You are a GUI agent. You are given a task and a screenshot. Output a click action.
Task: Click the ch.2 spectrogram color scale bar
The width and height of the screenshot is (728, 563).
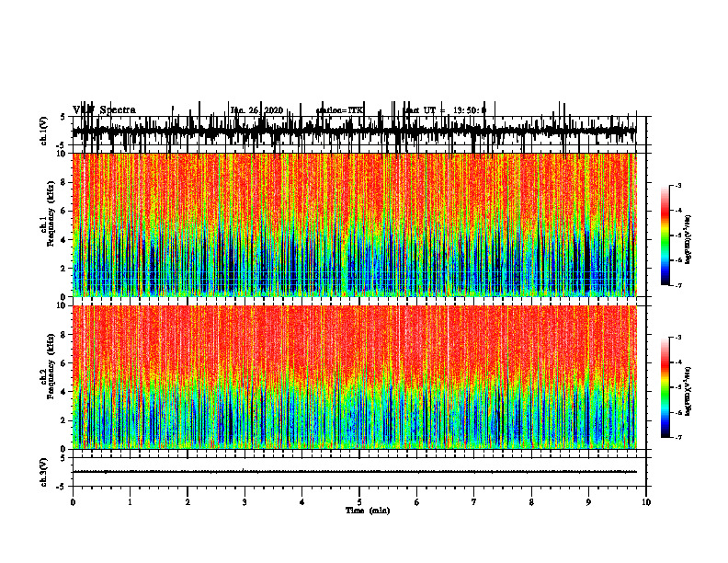click(x=665, y=387)
